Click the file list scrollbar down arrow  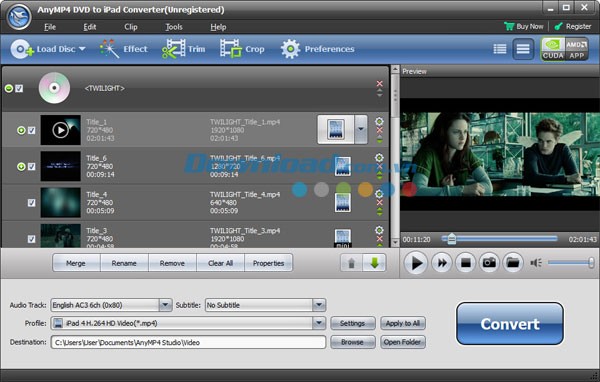pyautogui.click(x=395, y=243)
